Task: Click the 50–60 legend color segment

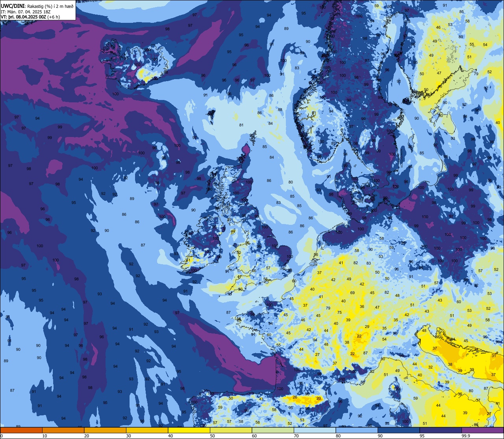Action: [x=231, y=430]
